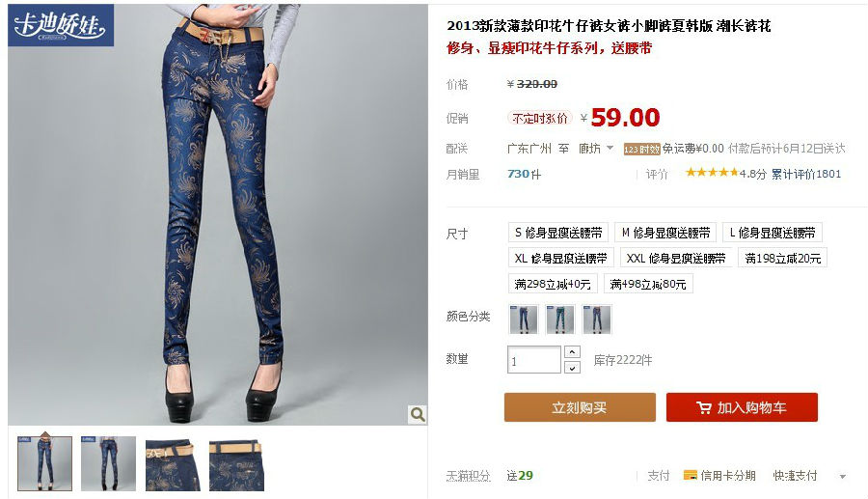Choose the first blue jeans color swatch
Image resolution: width=868 pixels, height=499 pixels.
point(523,319)
